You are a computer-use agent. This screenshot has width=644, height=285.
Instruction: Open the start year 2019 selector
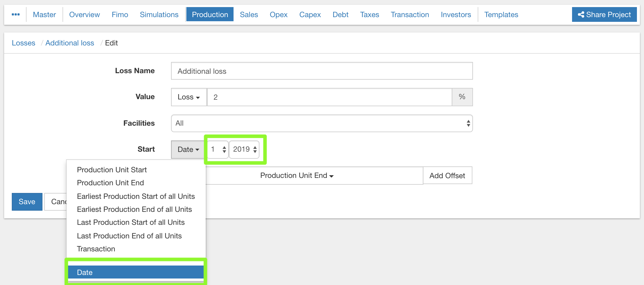[244, 150]
